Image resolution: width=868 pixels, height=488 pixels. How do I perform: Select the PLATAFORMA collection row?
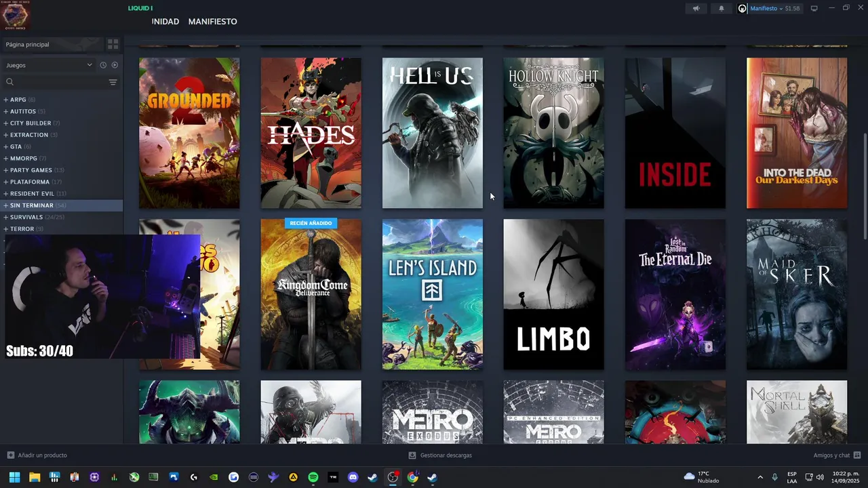pyautogui.click(x=62, y=182)
